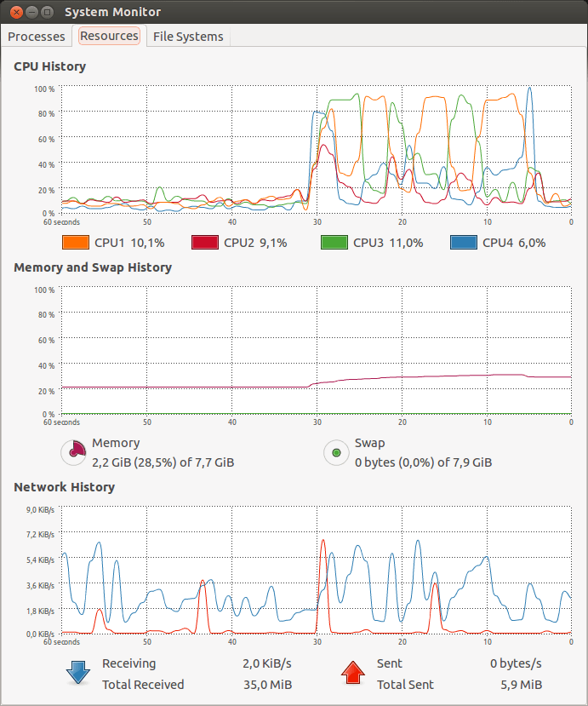Click the Memory pie chart icon
Viewport: 588px width, 706px height.
point(74,452)
